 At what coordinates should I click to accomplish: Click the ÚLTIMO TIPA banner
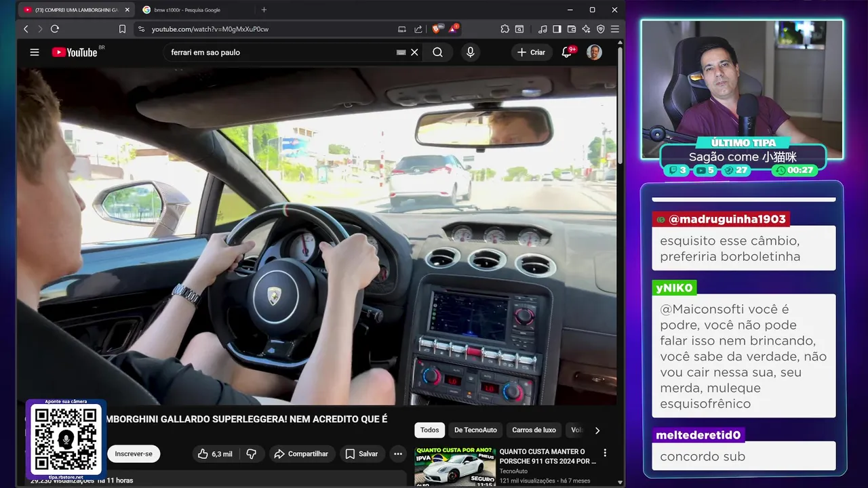click(x=743, y=143)
